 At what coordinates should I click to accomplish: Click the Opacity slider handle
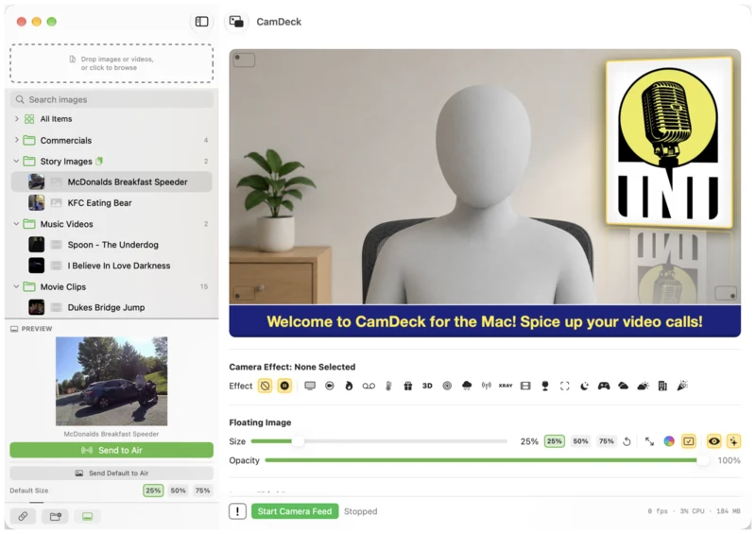click(703, 460)
